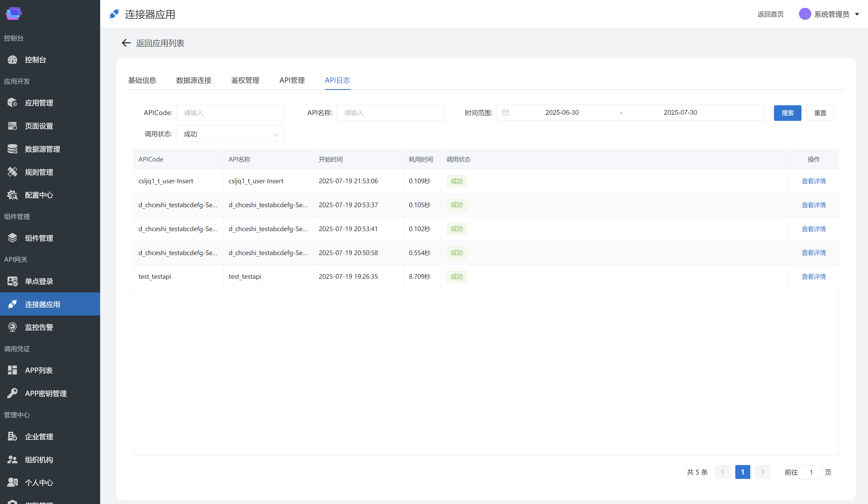The height and width of the screenshot is (504, 868).
Task: Click the APP密钥管理 key icon
Action: point(13,393)
